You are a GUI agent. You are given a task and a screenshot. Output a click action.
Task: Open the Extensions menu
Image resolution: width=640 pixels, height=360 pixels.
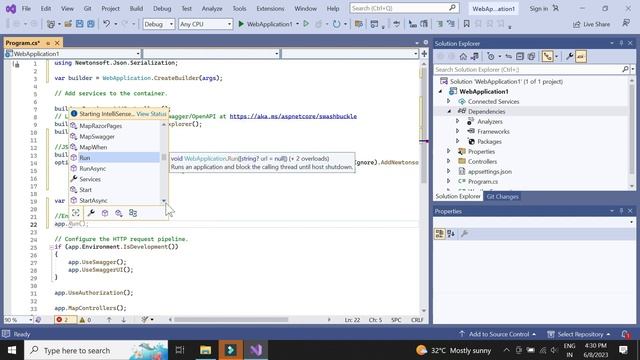(270, 8)
